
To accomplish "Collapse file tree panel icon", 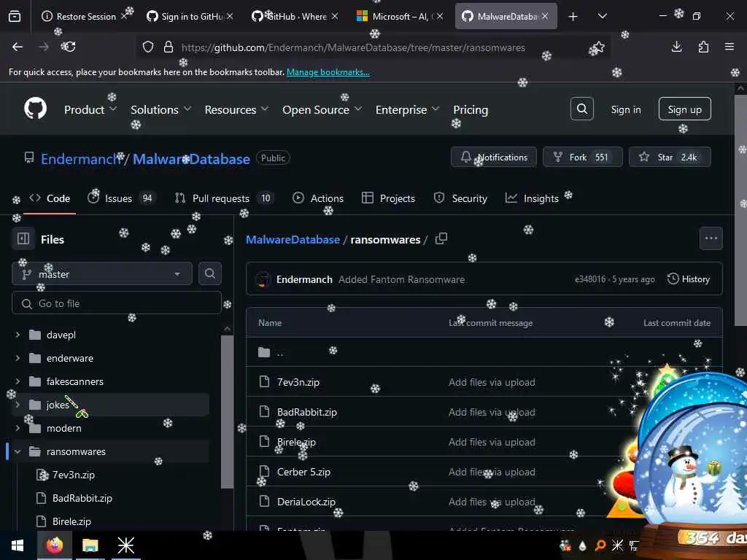I will [23, 238].
